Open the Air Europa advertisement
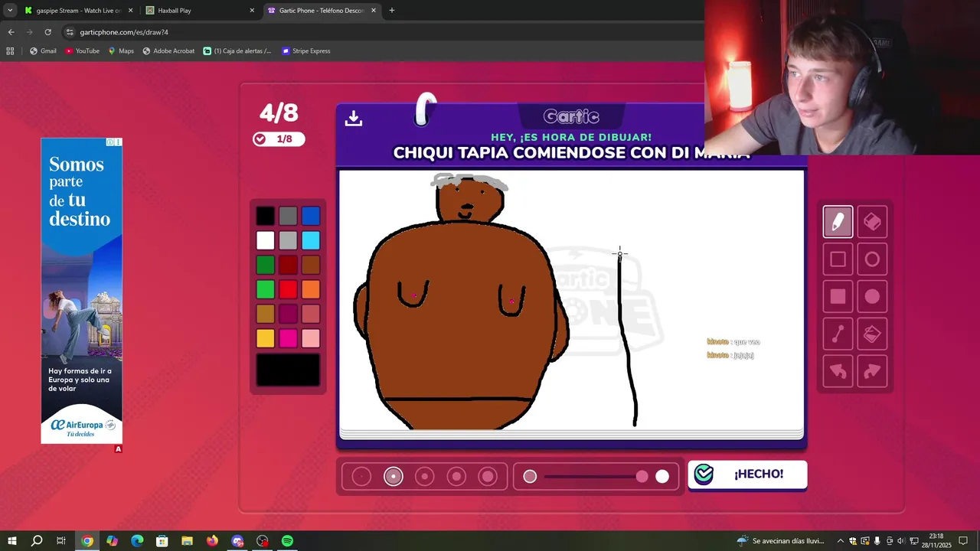980x551 pixels. point(81,291)
